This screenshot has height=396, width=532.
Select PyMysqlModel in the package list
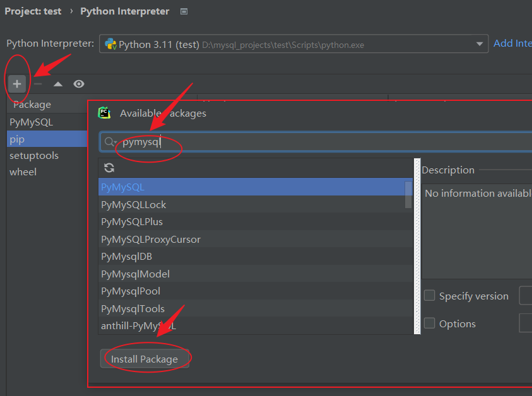point(256,274)
